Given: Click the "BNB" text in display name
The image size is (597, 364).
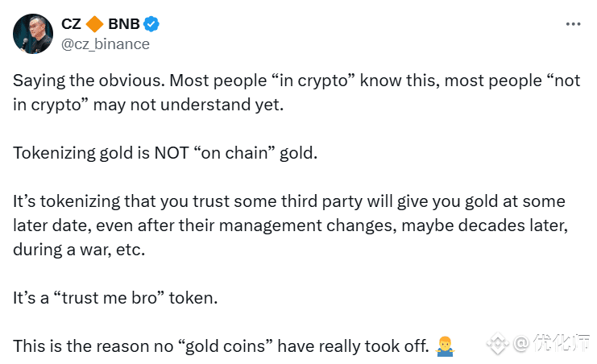Looking at the screenshot, I should click(124, 24).
